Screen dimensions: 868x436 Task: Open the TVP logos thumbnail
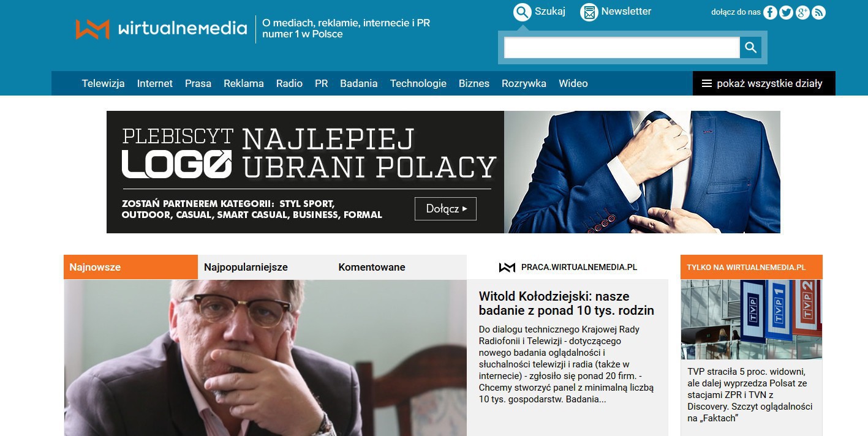(751, 319)
